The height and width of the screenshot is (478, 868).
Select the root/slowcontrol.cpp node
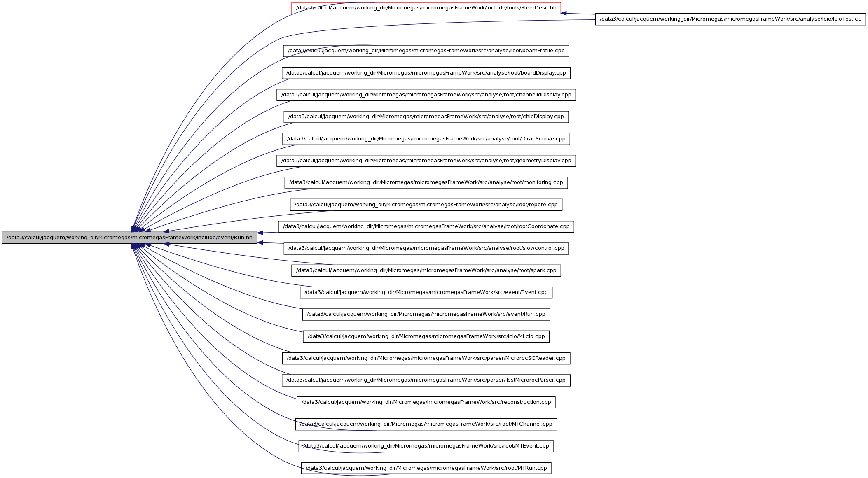click(x=426, y=248)
